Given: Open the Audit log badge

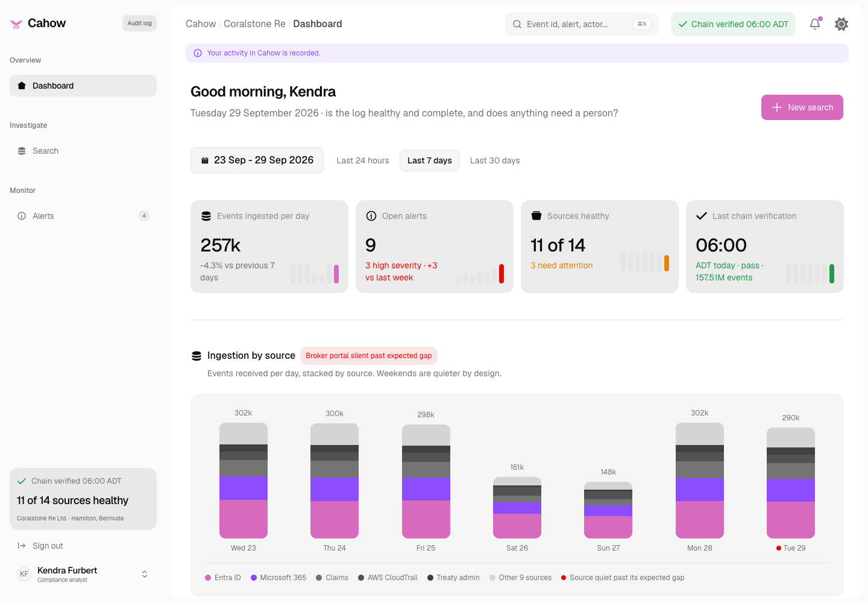Looking at the screenshot, I should pyautogui.click(x=139, y=24).
